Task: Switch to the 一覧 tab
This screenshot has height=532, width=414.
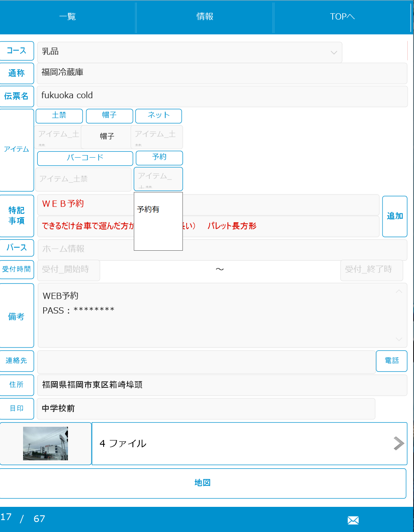Action: coord(68,17)
